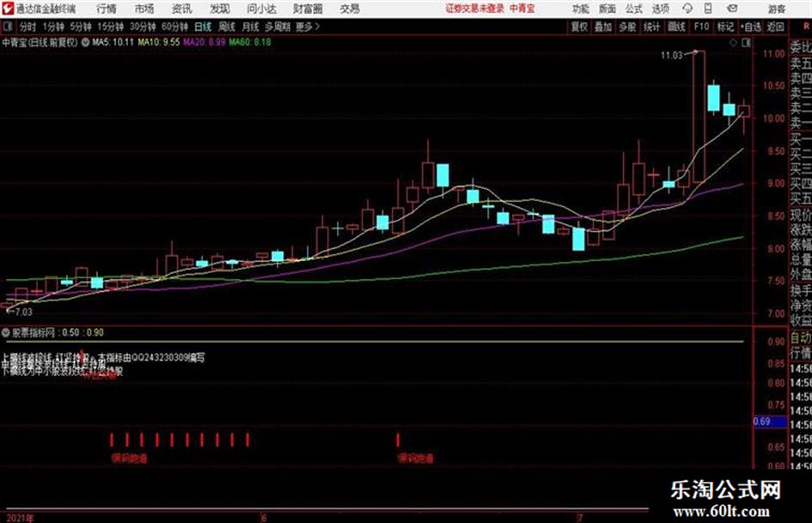Switch to the 60分钟 period tab
This screenshot has height=523, width=812.
pyautogui.click(x=174, y=27)
